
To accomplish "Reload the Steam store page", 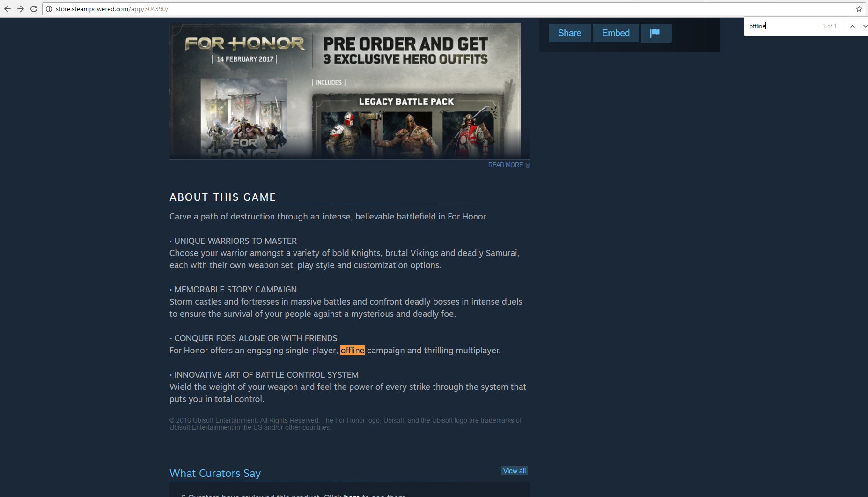I will 34,9.
